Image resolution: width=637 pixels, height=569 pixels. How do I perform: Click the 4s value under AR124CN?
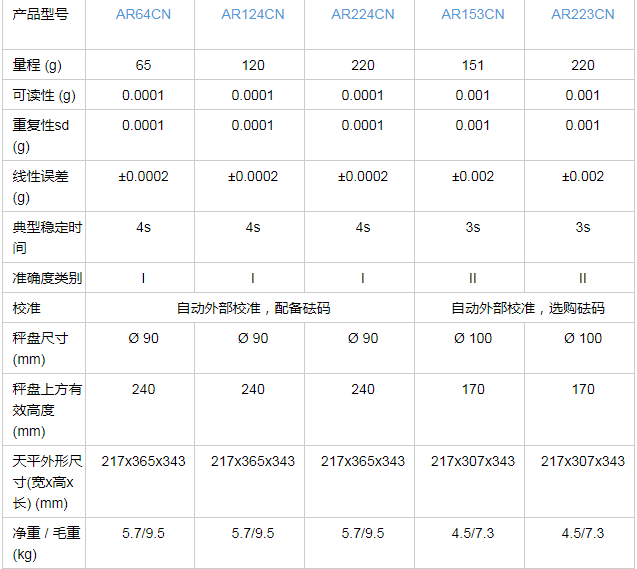[253, 227]
